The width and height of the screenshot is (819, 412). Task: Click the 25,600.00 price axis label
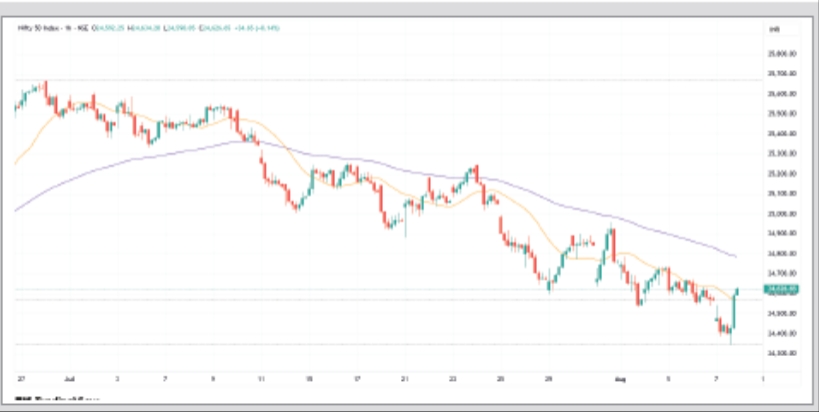[779, 93]
